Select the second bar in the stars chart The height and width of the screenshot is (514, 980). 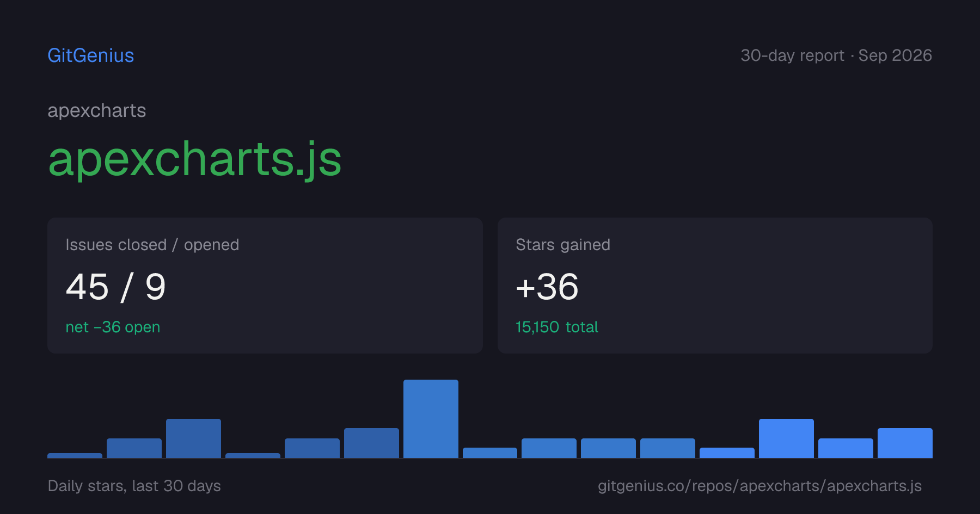[134, 448]
